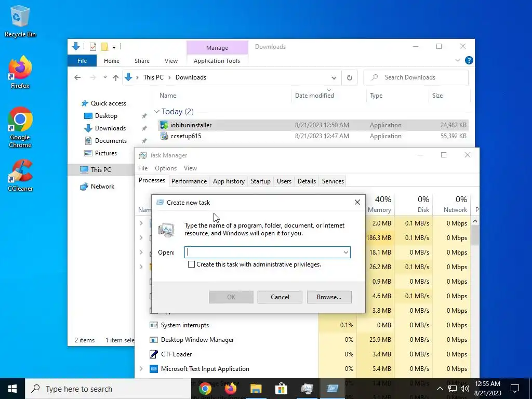
Task: Sort files by Name column
Action: (168, 96)
